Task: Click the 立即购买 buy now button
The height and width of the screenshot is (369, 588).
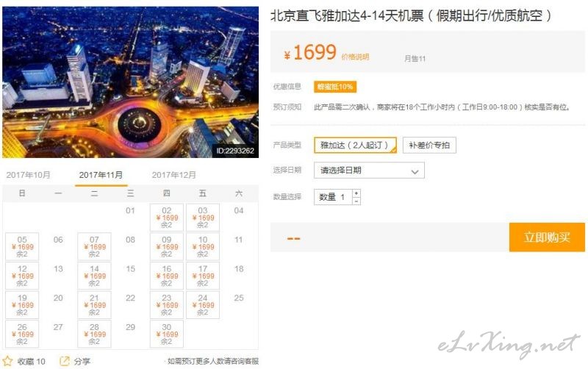Action: [x=547, y=237]
